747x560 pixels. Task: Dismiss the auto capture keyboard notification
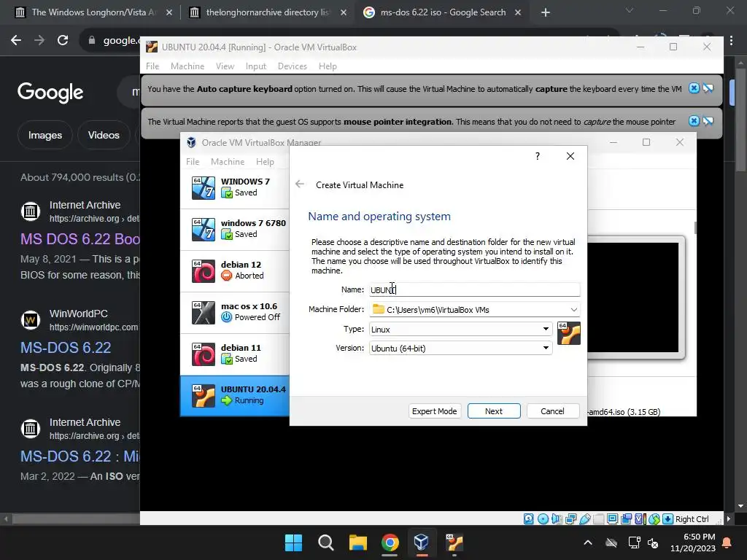[x=694, y=88]
